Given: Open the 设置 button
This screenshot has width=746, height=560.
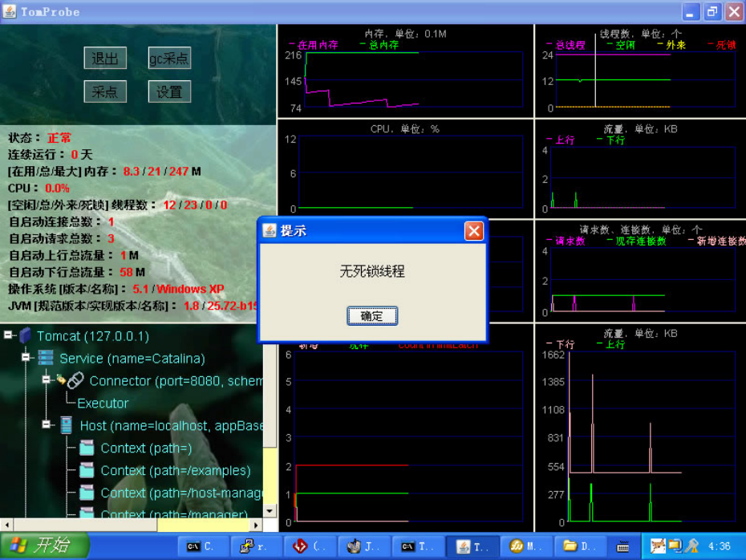Looking at the screenshot, I should coord(169,91).
